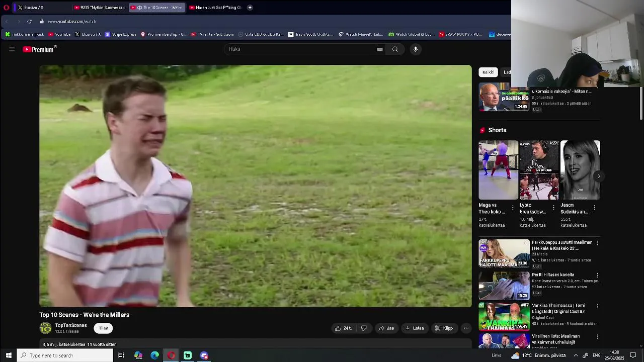Subscribe to TopTenScenes via Tilaa

click(104, 328)
